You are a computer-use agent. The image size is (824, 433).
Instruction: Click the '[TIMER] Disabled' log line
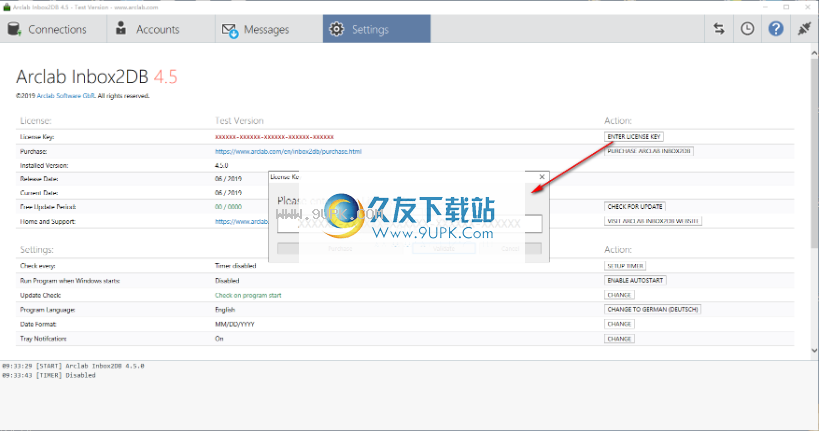pyautogui.click(x=49, y=375)
